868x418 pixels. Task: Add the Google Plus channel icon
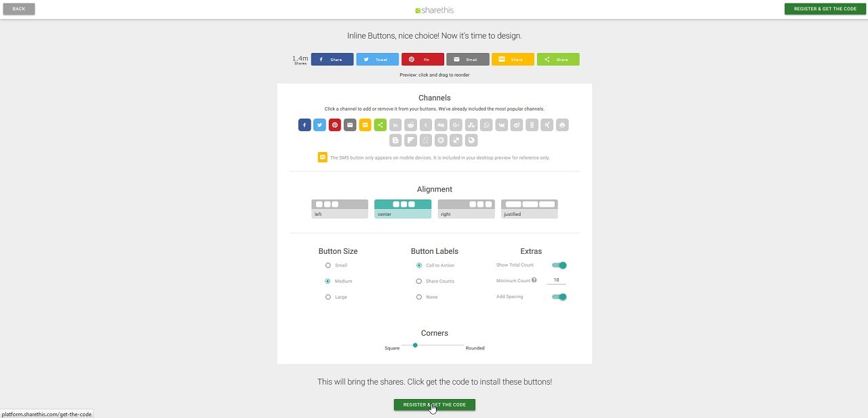[456, 125]
